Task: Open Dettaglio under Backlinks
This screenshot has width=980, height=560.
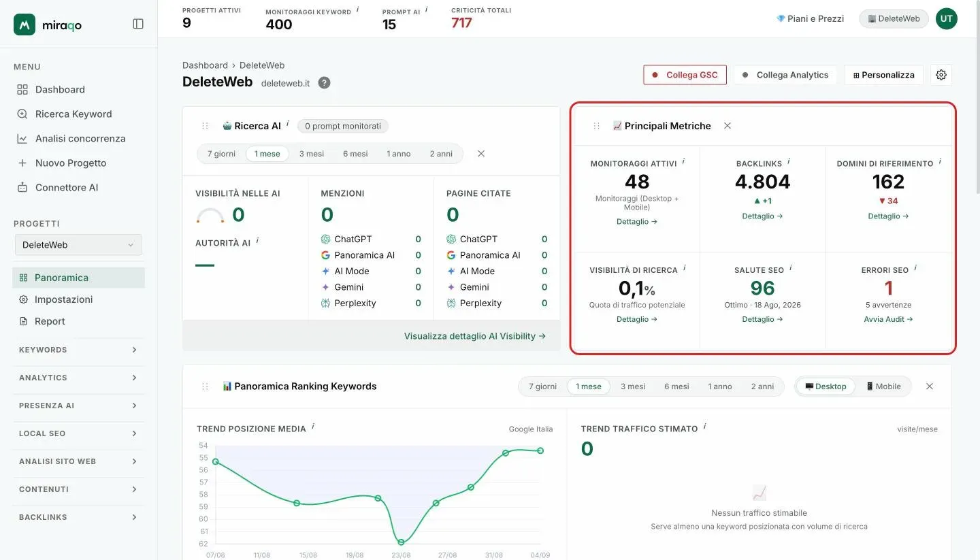Action: (762, 216)
